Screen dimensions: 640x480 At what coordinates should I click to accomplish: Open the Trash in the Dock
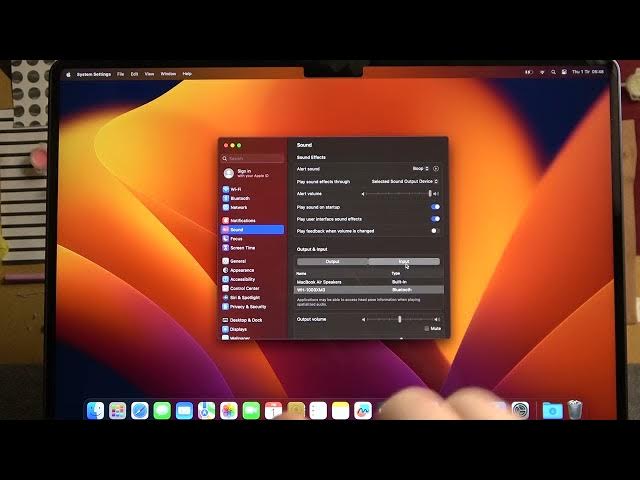(575, 410)
